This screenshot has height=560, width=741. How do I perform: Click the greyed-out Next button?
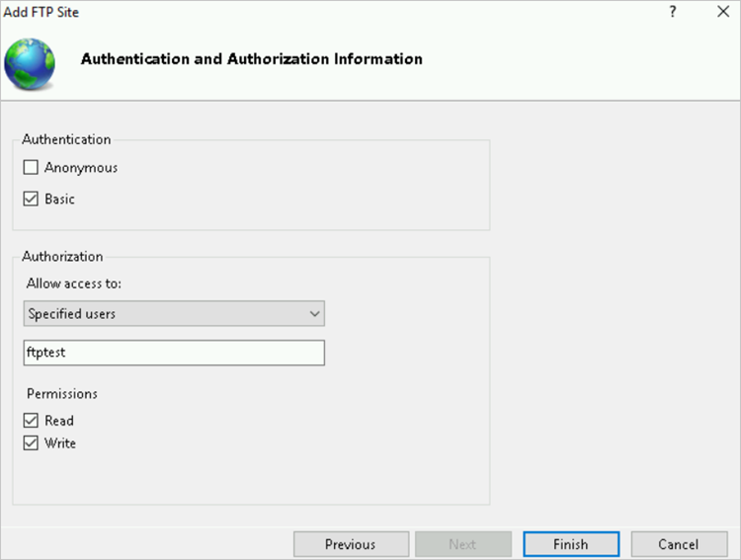pos(463,544)
